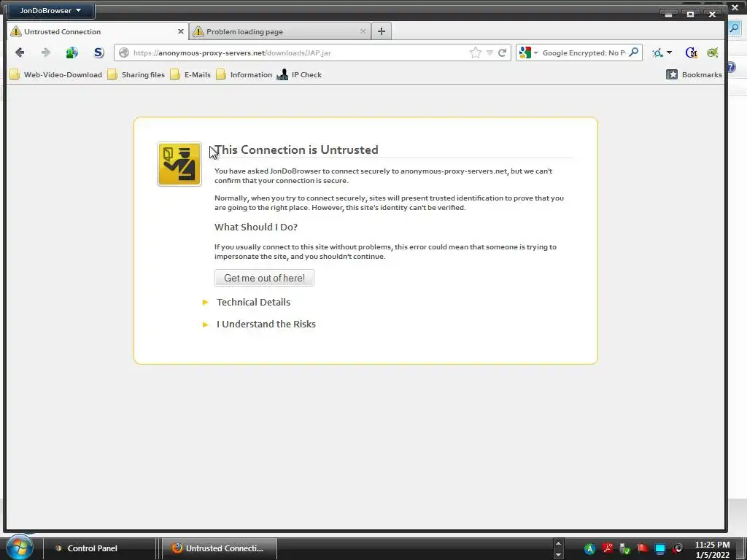
Task: Click the help icon in background window
Action: pyautogui.click(x=732, y=67)
